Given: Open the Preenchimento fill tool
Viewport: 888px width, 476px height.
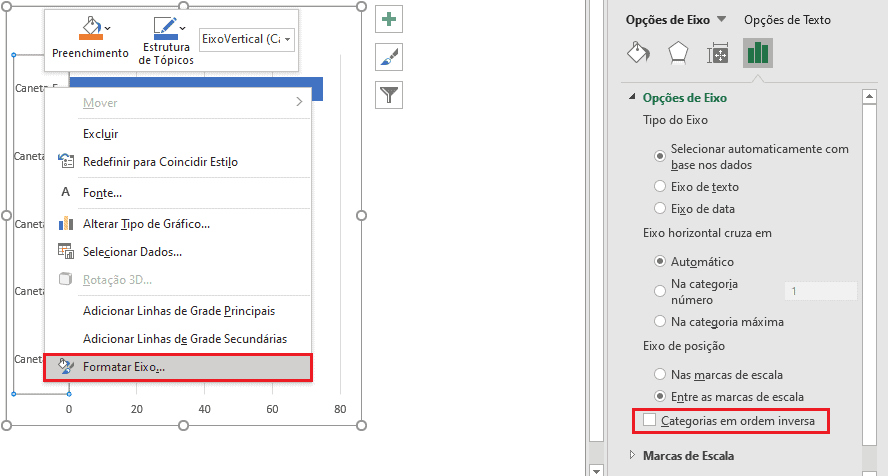Looking at the screenshot, I should coord(91,37).
